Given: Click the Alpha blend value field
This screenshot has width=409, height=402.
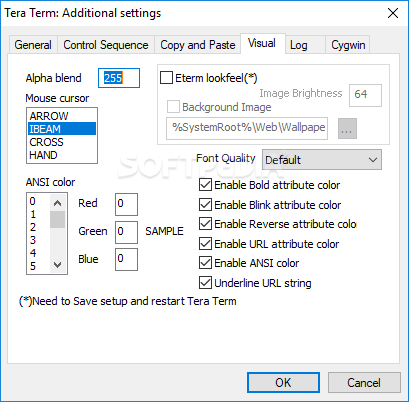Looking at the screenshot, I should (x=119, y=78).
